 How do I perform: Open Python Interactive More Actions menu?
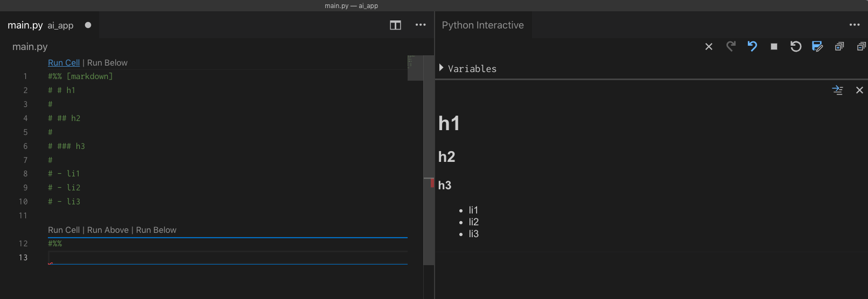(855, 25)
